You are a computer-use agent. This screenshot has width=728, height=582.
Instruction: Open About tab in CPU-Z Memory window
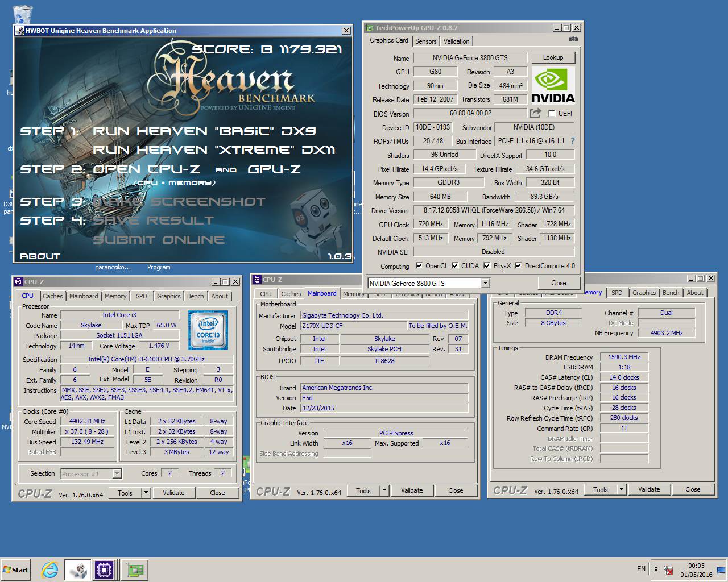click(x=695, y=293)
